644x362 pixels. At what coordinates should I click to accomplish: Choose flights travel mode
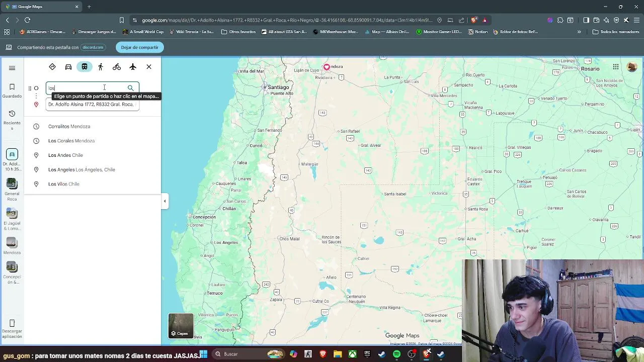click(x=133, y=67)
